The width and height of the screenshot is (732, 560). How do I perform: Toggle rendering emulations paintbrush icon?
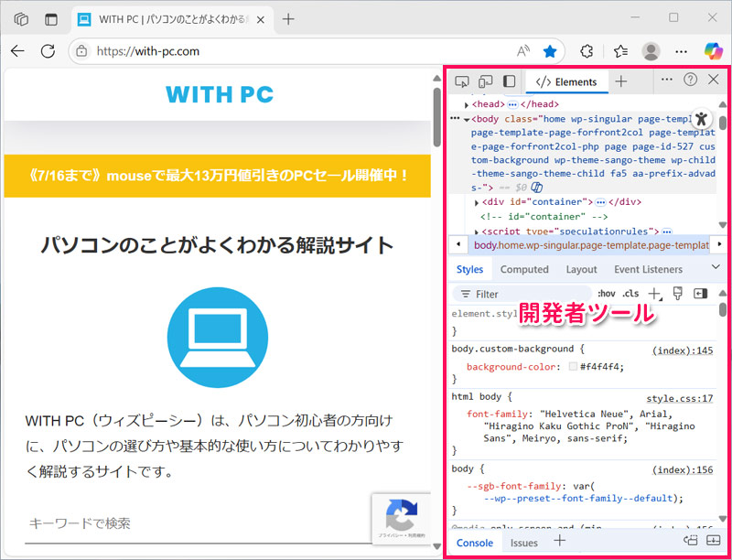[678, 294]
